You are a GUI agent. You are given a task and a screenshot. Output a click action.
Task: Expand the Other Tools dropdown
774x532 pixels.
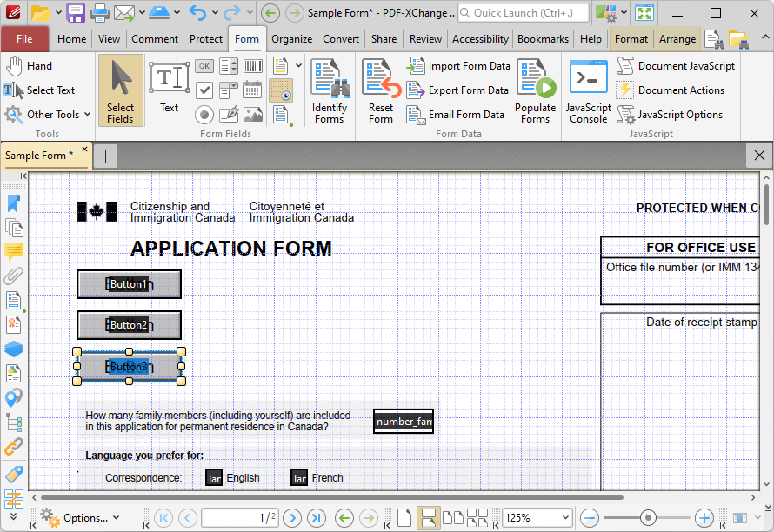click(x=48, y=115)
